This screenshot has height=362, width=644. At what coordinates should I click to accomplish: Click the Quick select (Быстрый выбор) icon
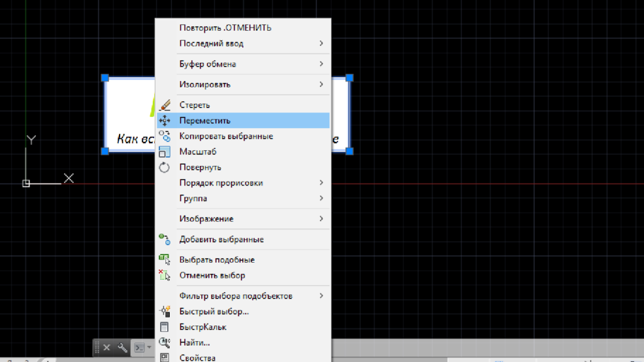(165, 311)
